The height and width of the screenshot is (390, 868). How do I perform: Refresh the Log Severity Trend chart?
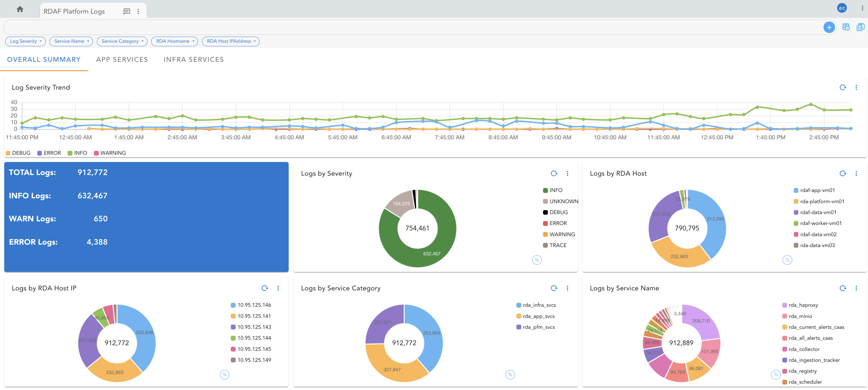(842, 88)
